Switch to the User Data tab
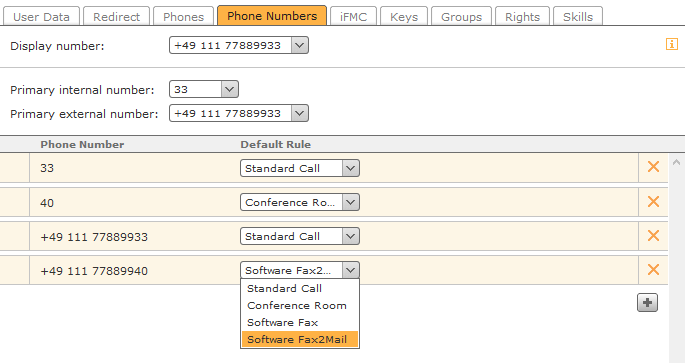Screen dimensions: 685x363 (x=42, y=17)
